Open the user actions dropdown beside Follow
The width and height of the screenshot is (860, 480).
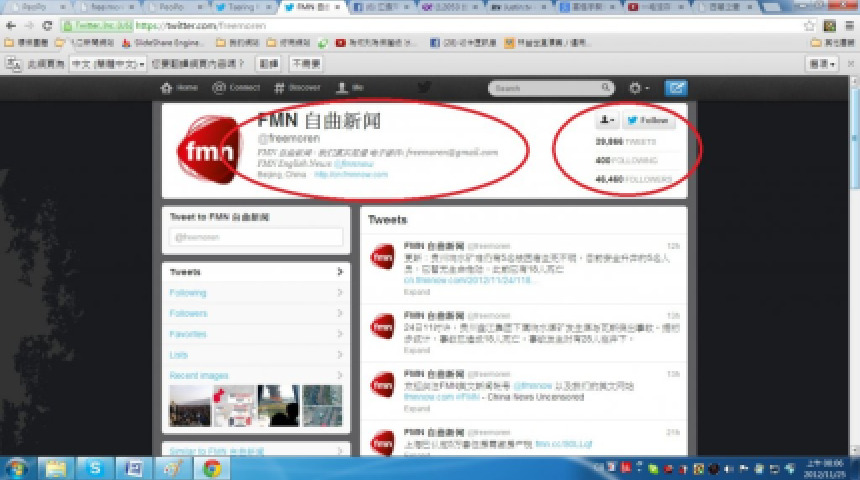(606, 121)
